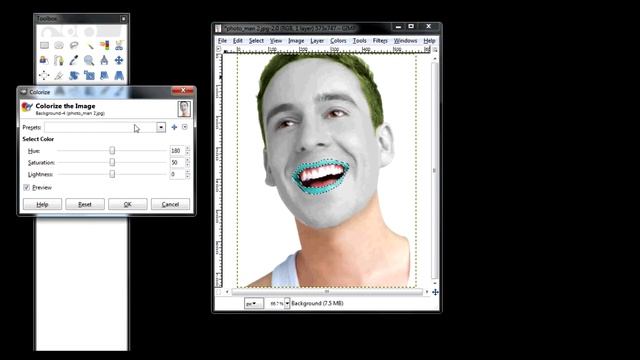Image resolution: width=640 pixels, height=360 pixels.
Task: Open the zoom percentage dropdown arrow
Action: 287,303
